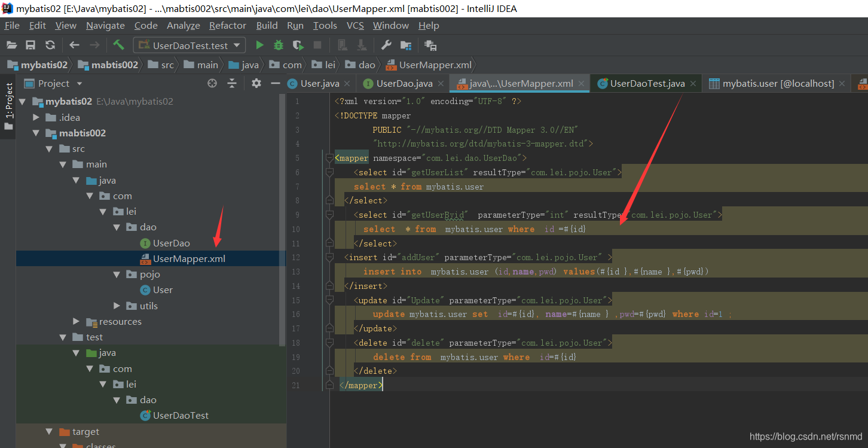This screenshot has height=448, width=868.
Task: Navigate back with the left arrow icon
Action: tap(74, 45)
